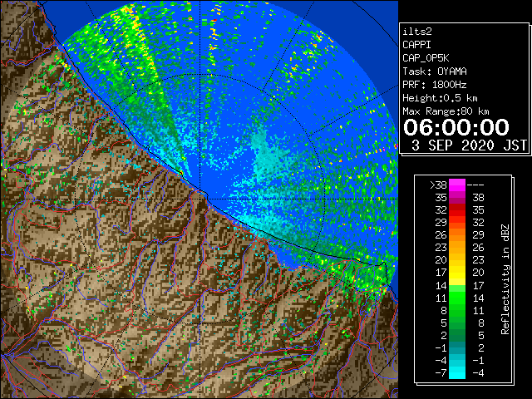Click the bright green 11 dBZ legend swatch

[x=457, y=298]
